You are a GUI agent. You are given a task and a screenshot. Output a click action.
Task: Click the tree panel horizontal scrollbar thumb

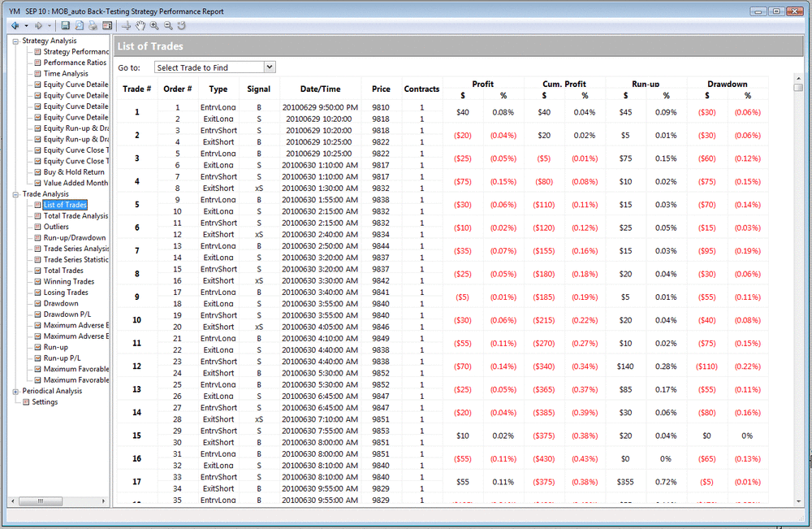click(41, 501)
